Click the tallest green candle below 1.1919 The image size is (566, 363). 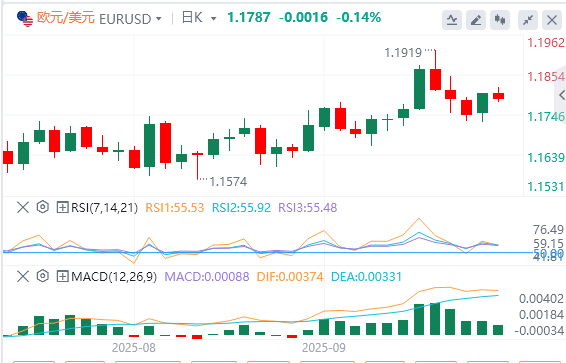(x=419, y=89)
